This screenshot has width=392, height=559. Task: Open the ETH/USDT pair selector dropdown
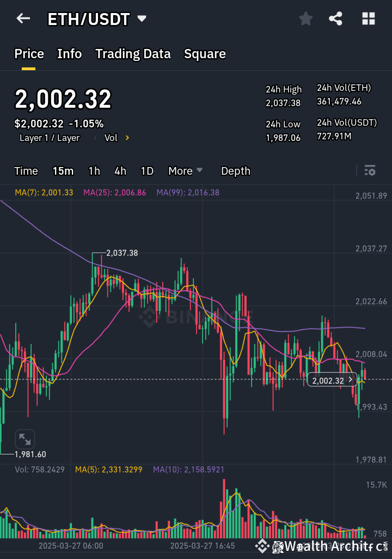point(141,18)
